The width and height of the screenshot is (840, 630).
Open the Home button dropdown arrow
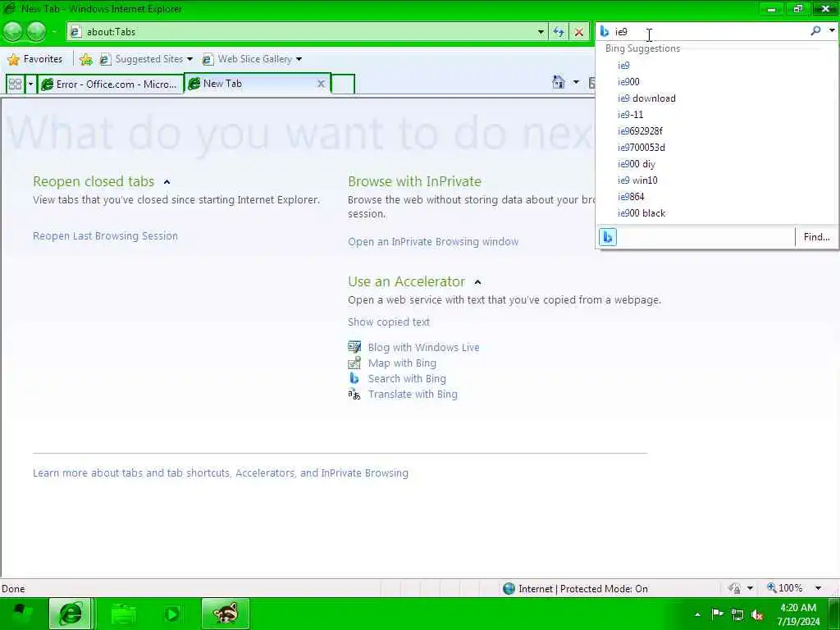pyautogui.click(x=576, y=82)
